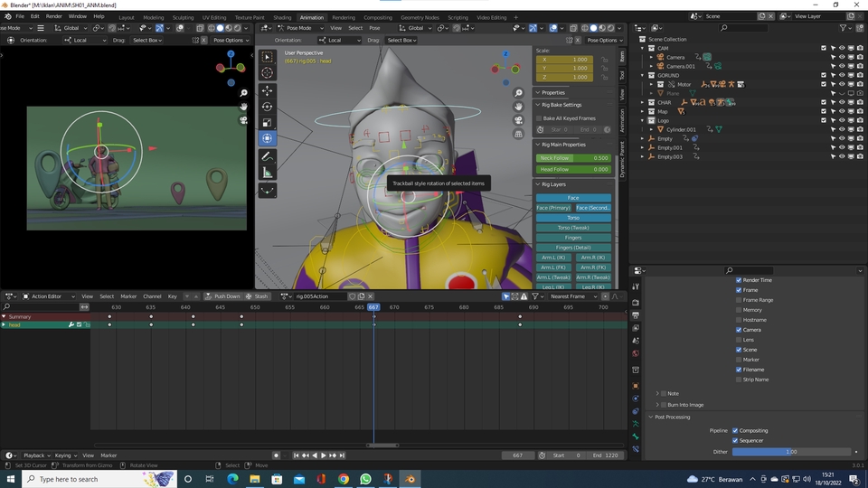Adjust the Head Follow slider
This screenshot has height=488, width=868.
coord(573,169)
